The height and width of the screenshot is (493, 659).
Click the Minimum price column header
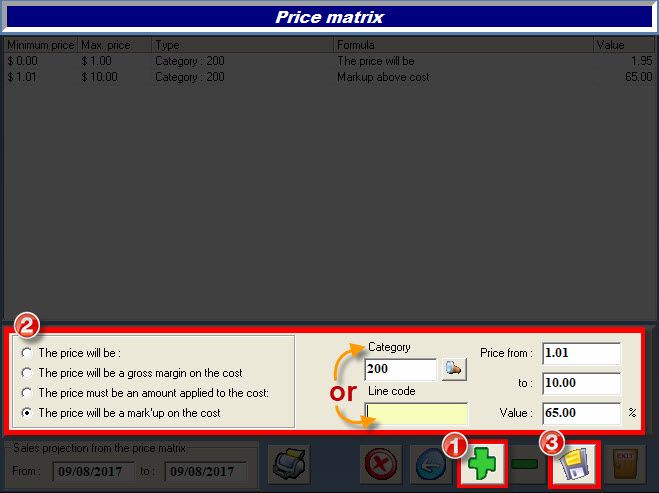[x=40, y=45]
